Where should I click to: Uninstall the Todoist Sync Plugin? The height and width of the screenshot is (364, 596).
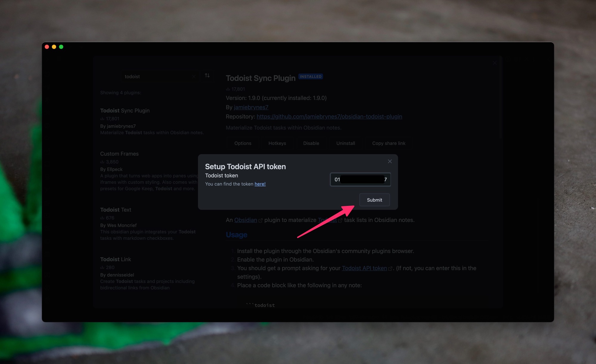[345, 143]
